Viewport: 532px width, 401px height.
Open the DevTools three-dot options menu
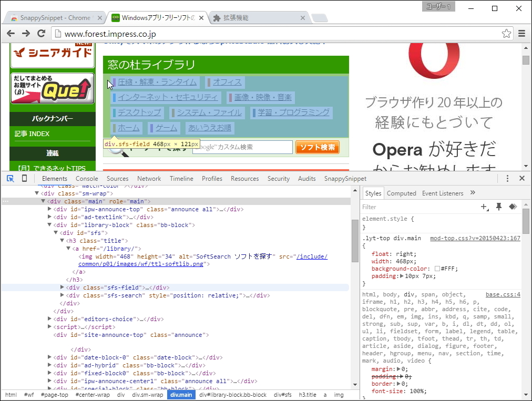click(x=507, y=178)
